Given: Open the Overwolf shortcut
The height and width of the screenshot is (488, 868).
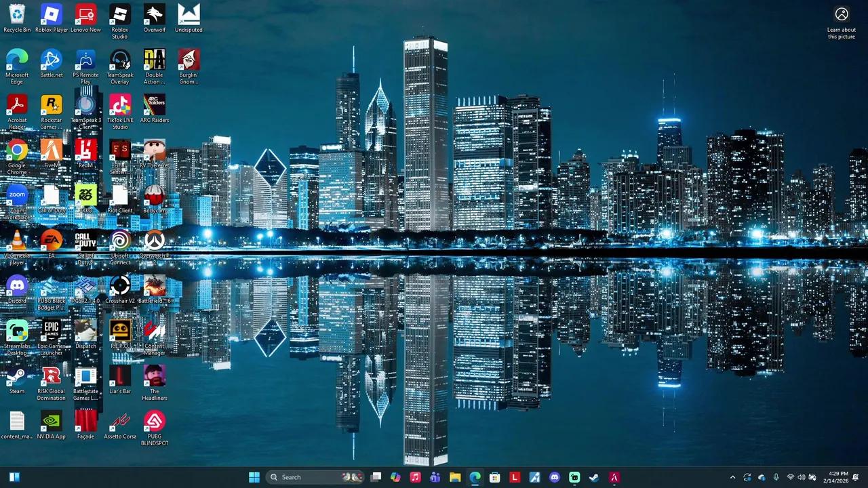Looking at the screenshot, I should [154, 18].
